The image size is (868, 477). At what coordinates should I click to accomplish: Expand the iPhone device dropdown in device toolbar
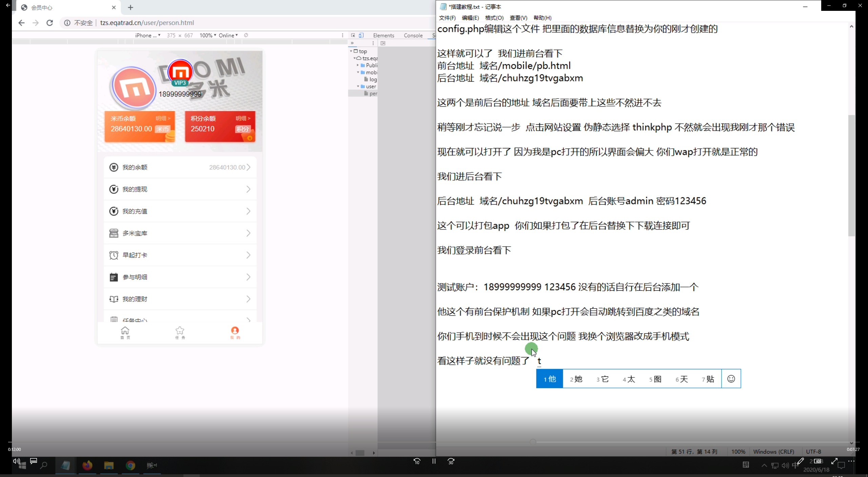point(147,35)
